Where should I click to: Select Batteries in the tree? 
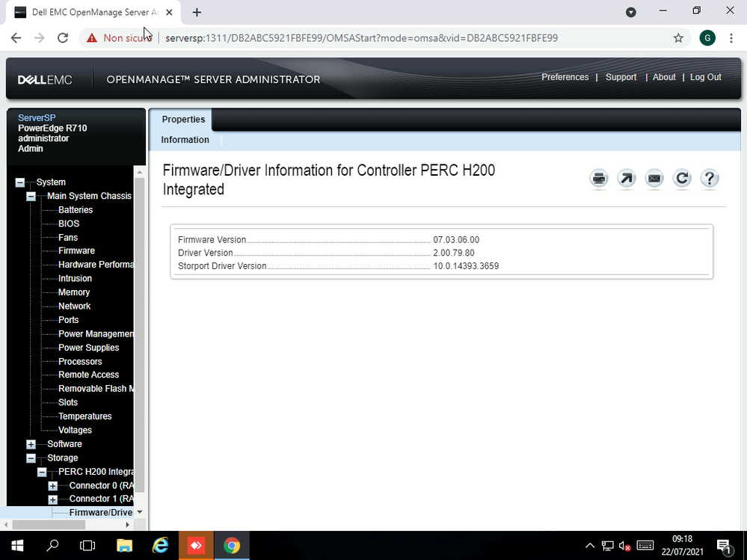[x=76, y=210]
